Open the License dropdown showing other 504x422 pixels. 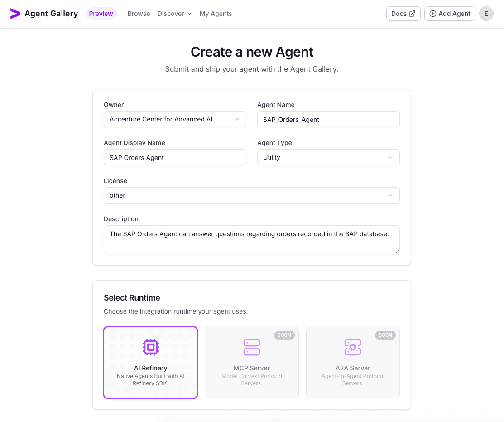tap(252, 195)
